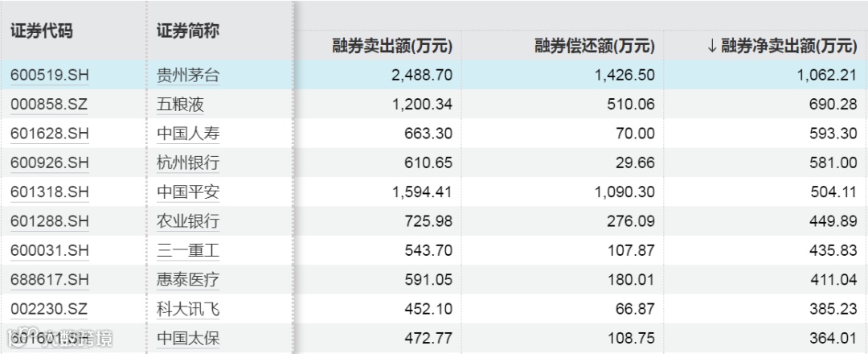868x354 pixels.
Task: Open stock code link 002230.SZ
Action: (x=49, y=309)
